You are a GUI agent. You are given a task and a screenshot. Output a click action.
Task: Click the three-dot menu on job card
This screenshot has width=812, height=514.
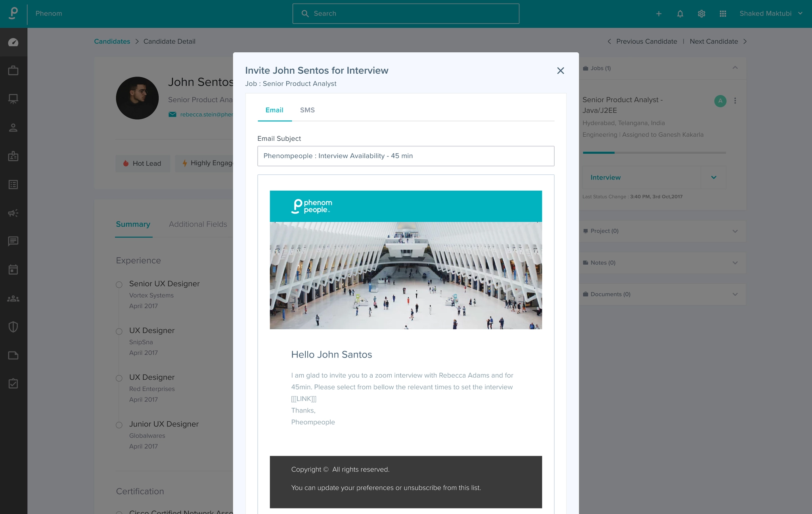click(735, 101)
